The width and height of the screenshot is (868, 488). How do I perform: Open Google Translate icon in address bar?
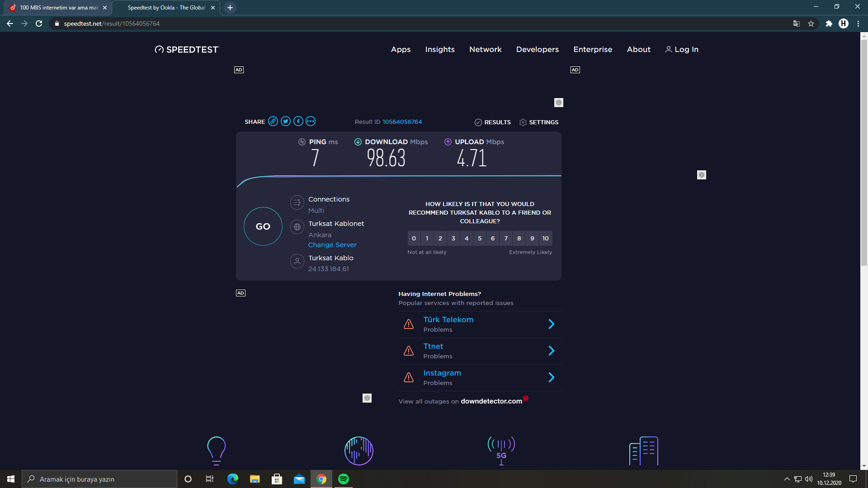click(x=797, y=23)
